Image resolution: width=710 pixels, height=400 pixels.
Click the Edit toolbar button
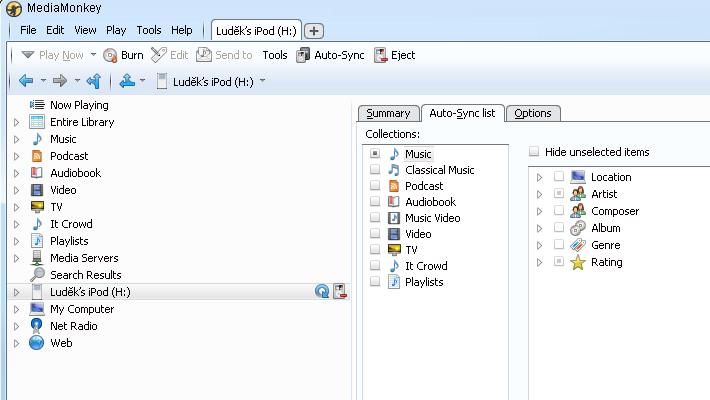click(x=169, y=55)
